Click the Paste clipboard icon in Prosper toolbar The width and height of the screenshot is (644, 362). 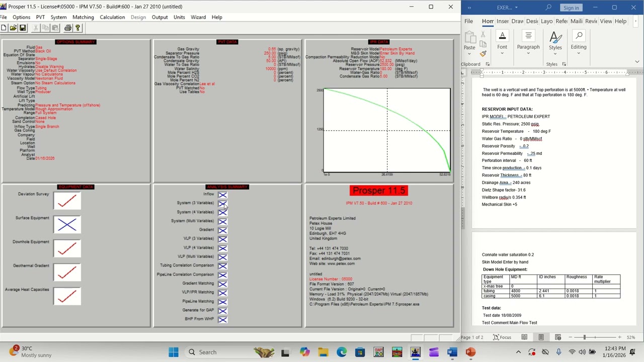[x=55, y=28]
